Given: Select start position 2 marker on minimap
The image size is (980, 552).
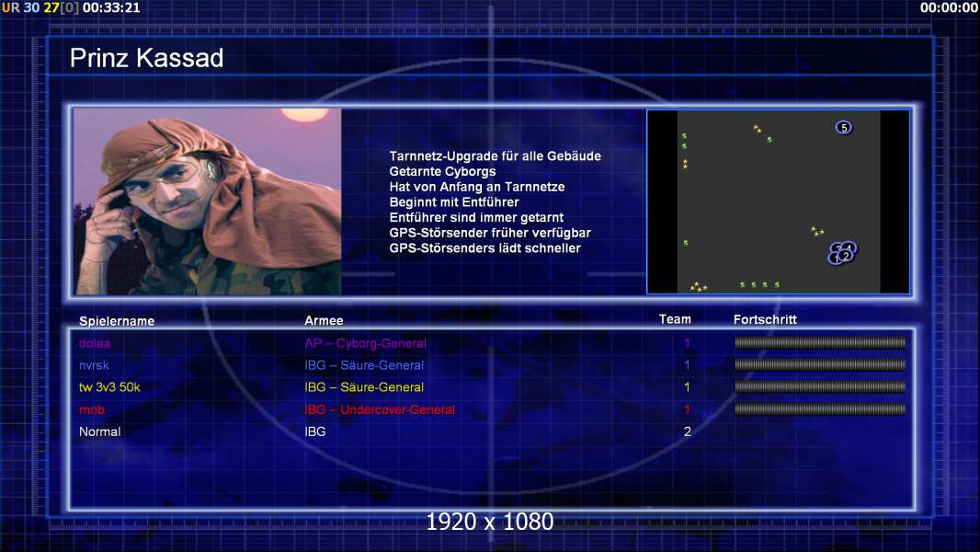Looking at the screenshot, I should tap(846, 257).
